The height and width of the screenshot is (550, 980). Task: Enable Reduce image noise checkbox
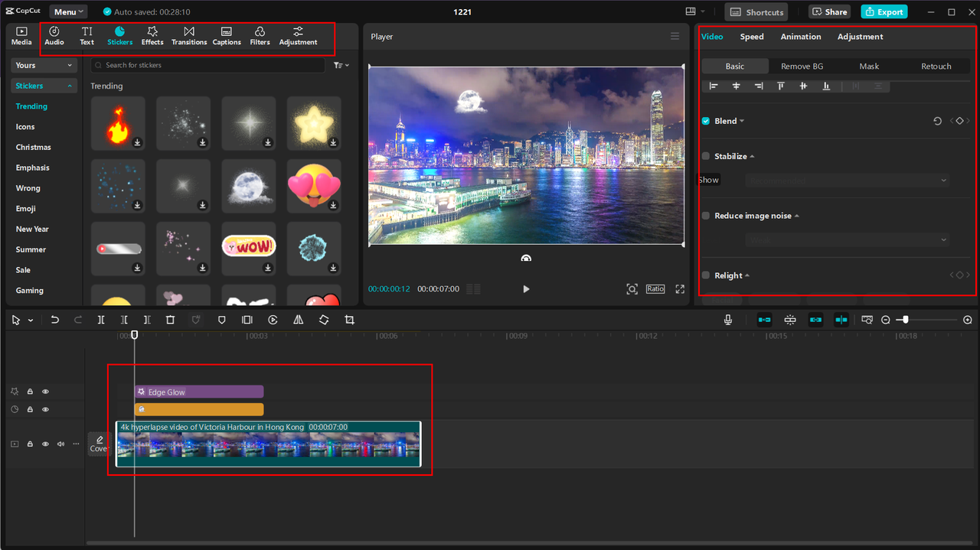[x=706, y=216]
